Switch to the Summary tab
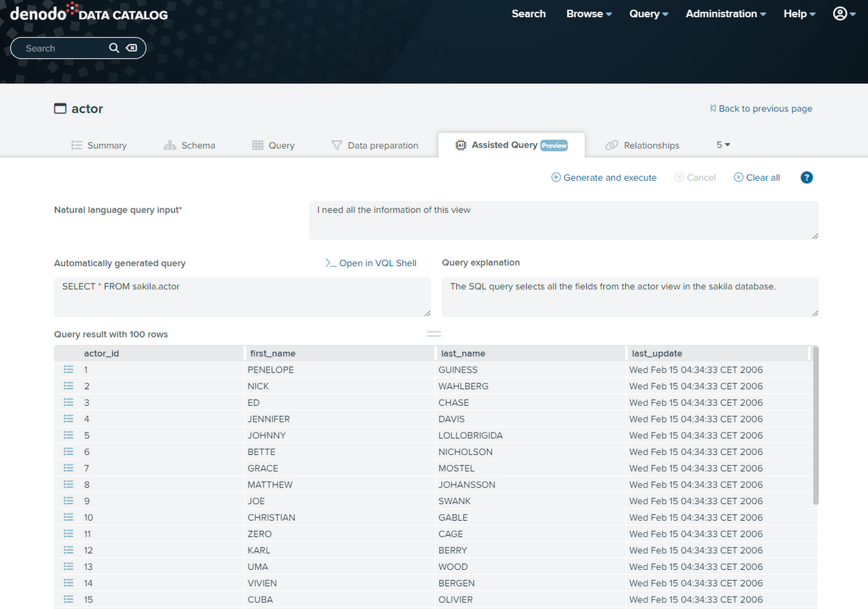This screenshot has width=868, height=609. tap(99, 145)
